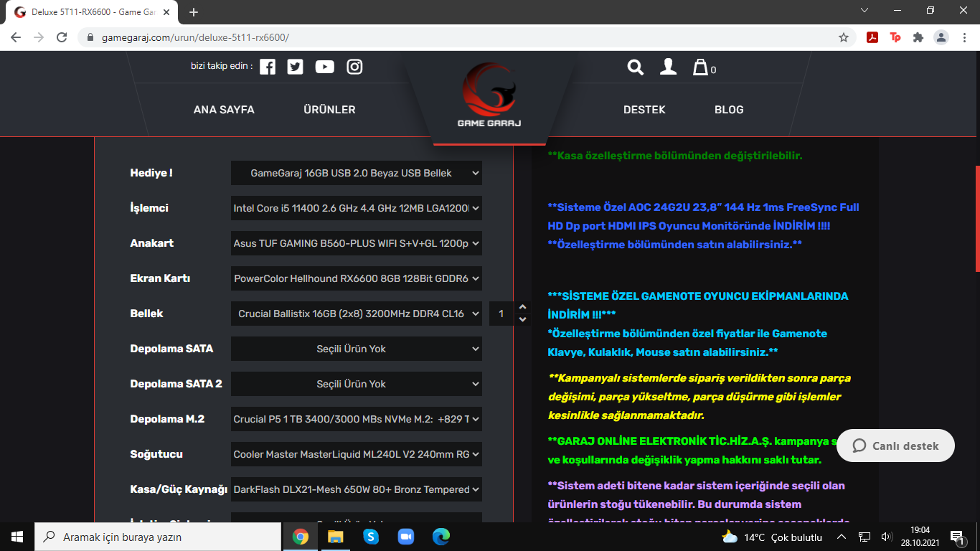980x551 pixels.
Task: Reload the page
Action: pos(62,37)
